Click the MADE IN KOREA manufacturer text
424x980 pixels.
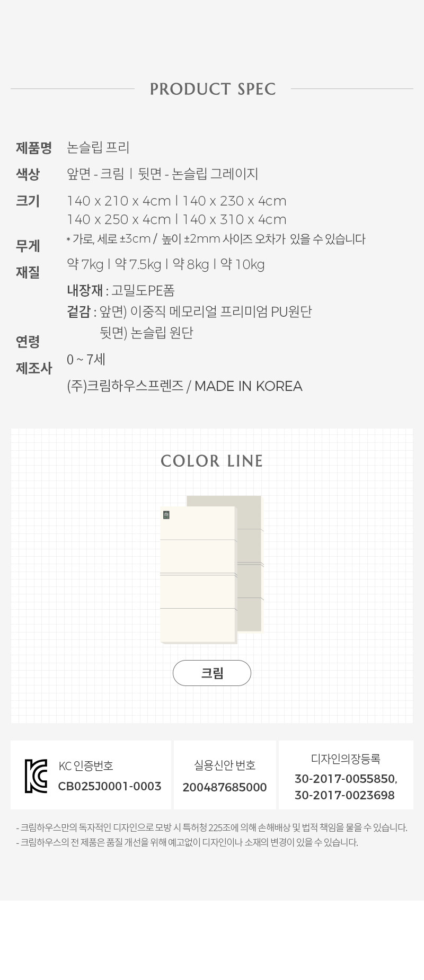(x=248, y=386)
